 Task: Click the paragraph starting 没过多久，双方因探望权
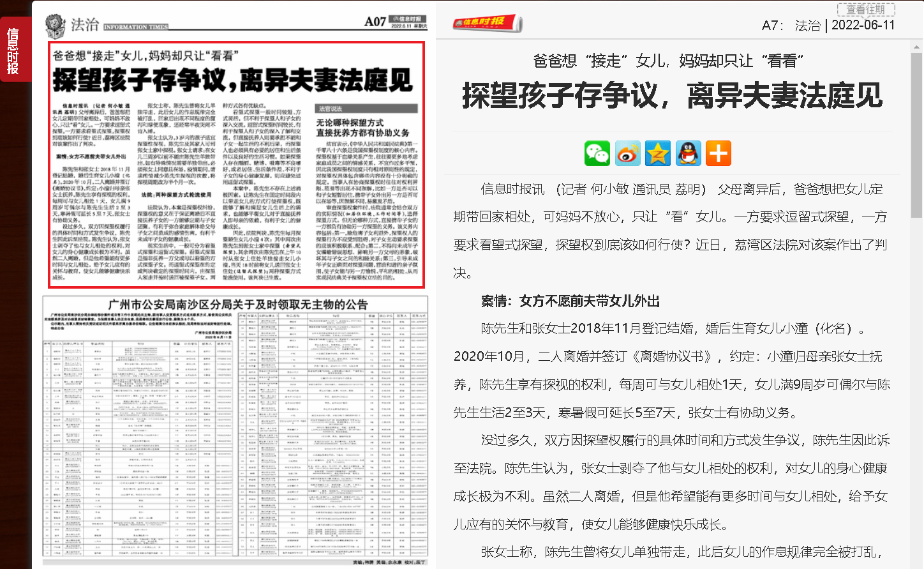[x=672, y=482]
